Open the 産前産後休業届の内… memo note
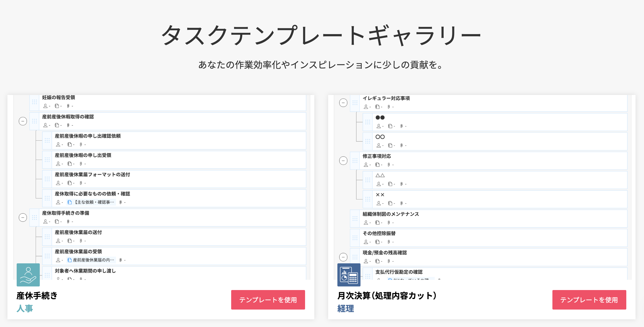The width and height of the screenshot is (644, 327). (x=91, y=260)
